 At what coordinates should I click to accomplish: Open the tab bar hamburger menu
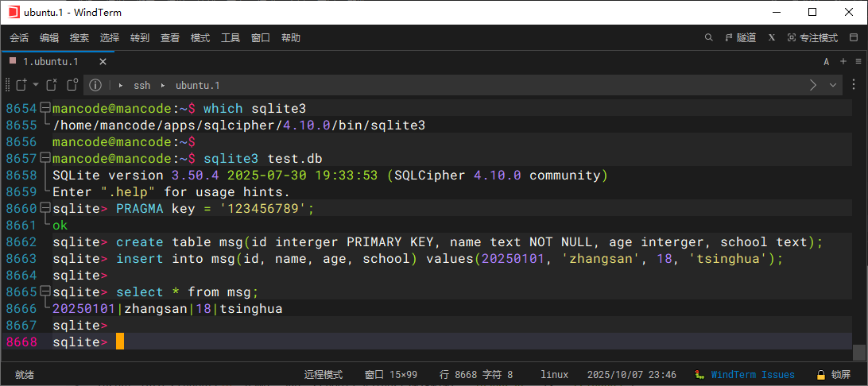point(857,61)
